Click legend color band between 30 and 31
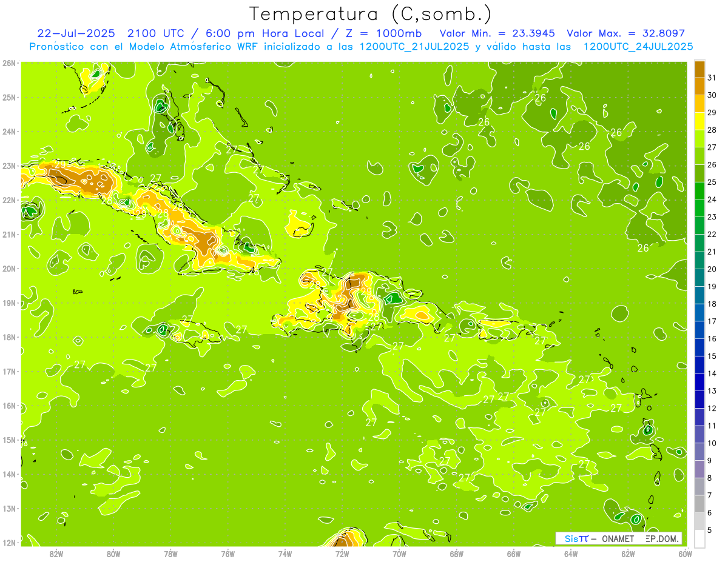Screen dimensions: 728x562 pos(699,86)
